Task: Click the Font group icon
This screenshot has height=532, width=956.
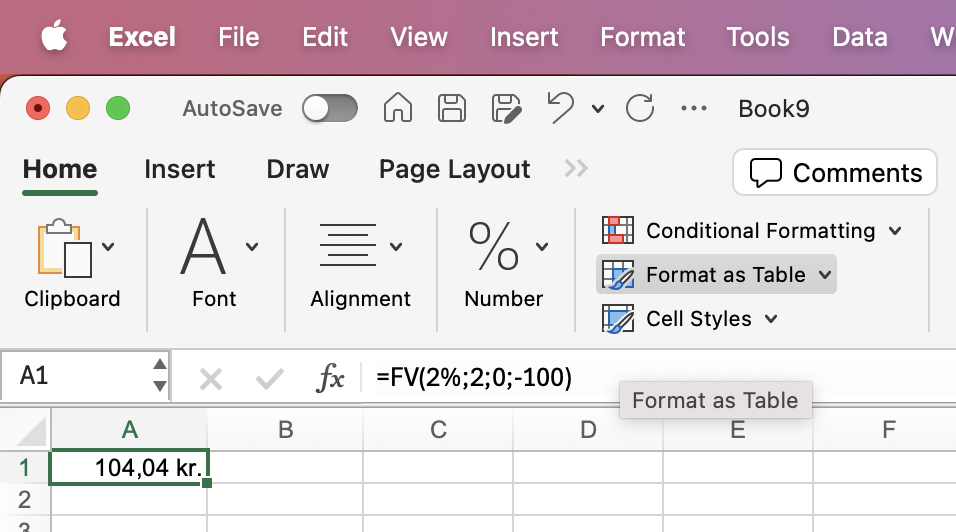Action: coord(203,246)
